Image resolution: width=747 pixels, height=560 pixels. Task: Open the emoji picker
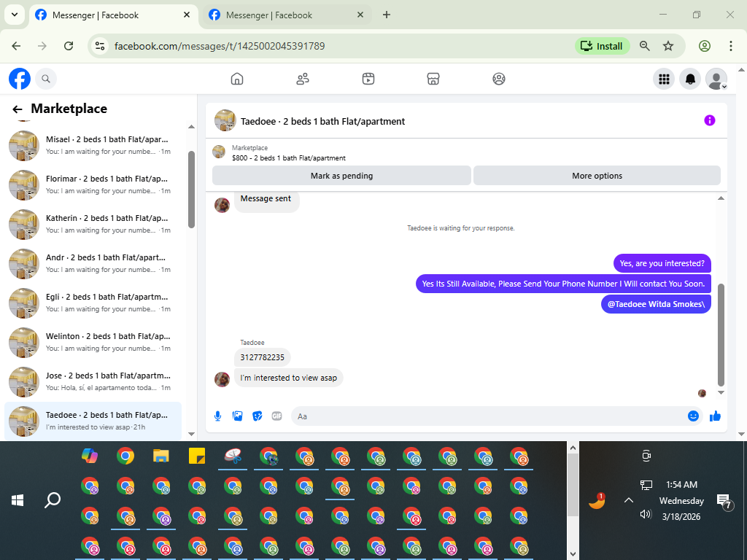point(693,416)
